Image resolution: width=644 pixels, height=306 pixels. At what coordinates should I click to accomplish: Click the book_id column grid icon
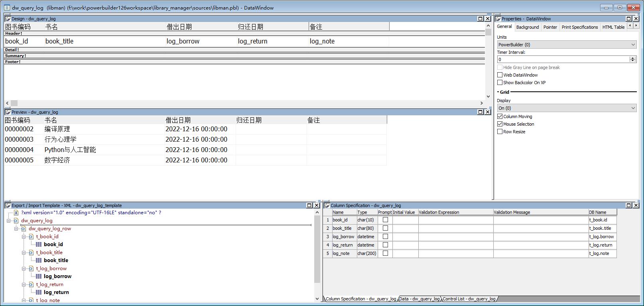coord(39,245)
